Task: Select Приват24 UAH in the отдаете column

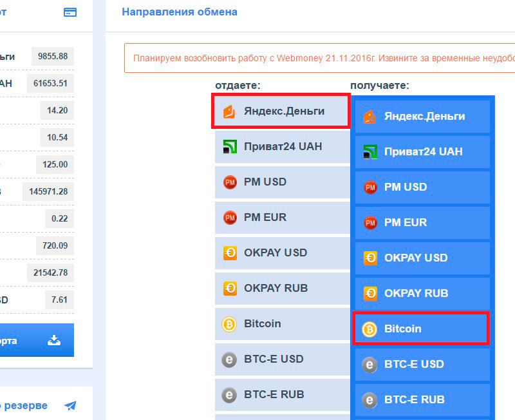Action: (283, 147)
